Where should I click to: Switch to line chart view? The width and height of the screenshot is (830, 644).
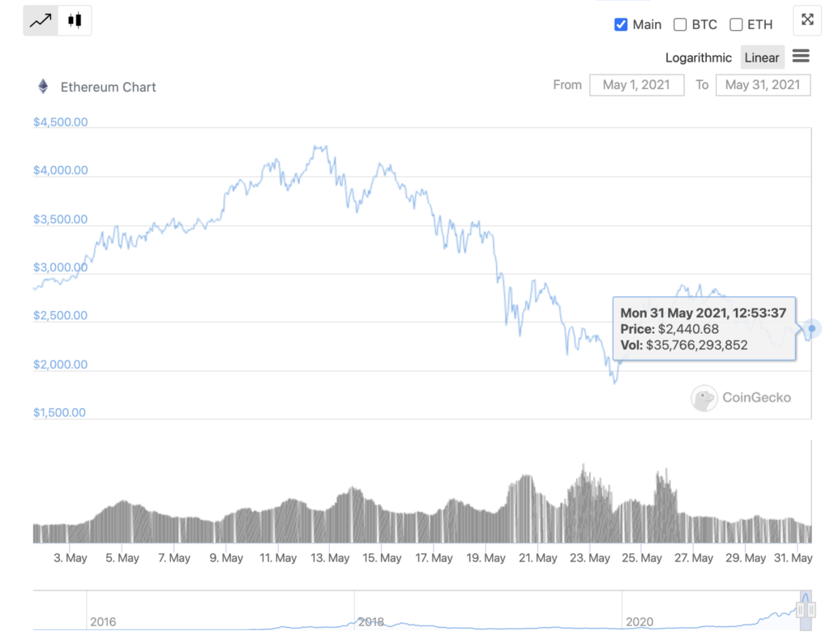(41, 21)
